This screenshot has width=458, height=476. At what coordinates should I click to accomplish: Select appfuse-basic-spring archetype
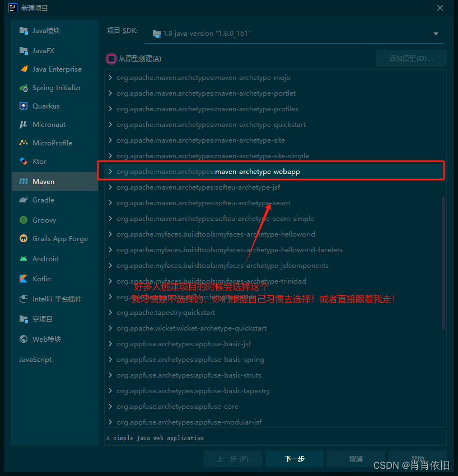click(275, 360)
